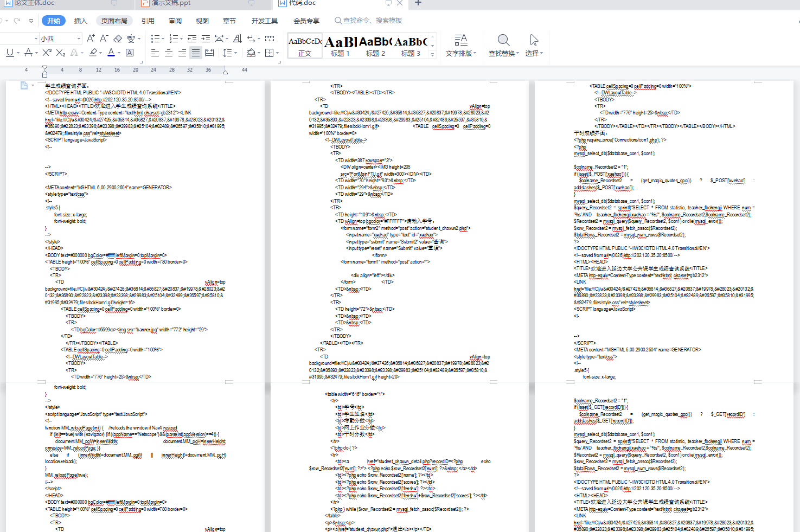Screen dimensions: 800x532
Task: Open the tab stops ruler icon
Action: point(270,39)
